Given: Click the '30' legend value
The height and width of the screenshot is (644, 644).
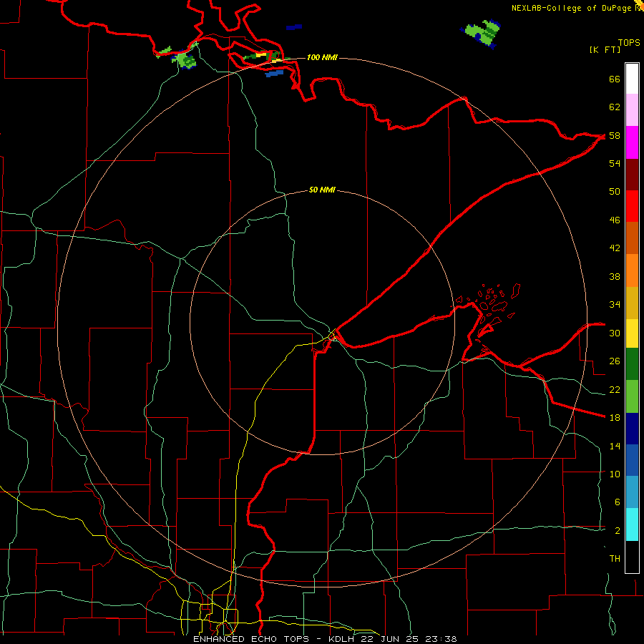Looking at the screenshot, I should (615, 333).
